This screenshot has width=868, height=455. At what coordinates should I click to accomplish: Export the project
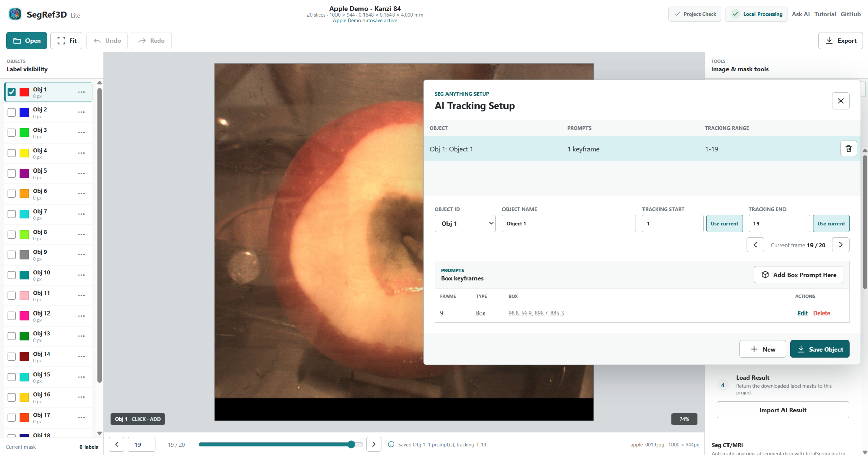[x=841, y=41]
